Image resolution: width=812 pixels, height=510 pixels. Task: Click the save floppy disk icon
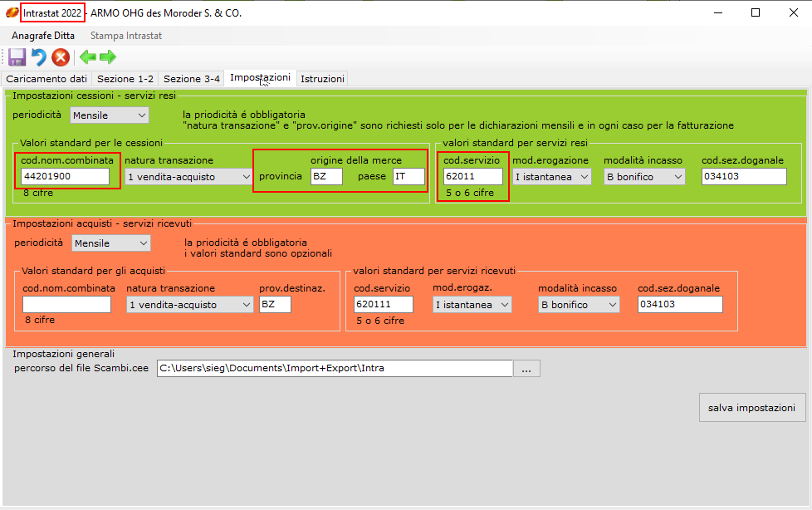(17, 57)
